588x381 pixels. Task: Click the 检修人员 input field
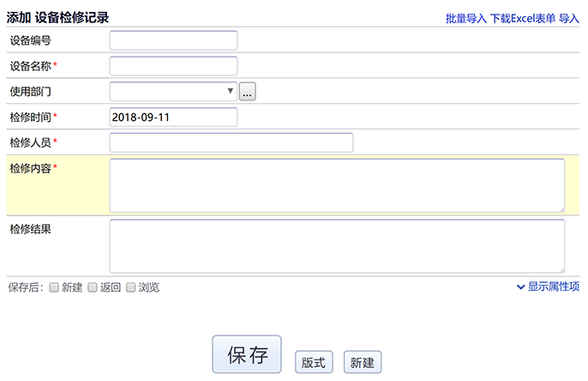(x=231, y=142)
